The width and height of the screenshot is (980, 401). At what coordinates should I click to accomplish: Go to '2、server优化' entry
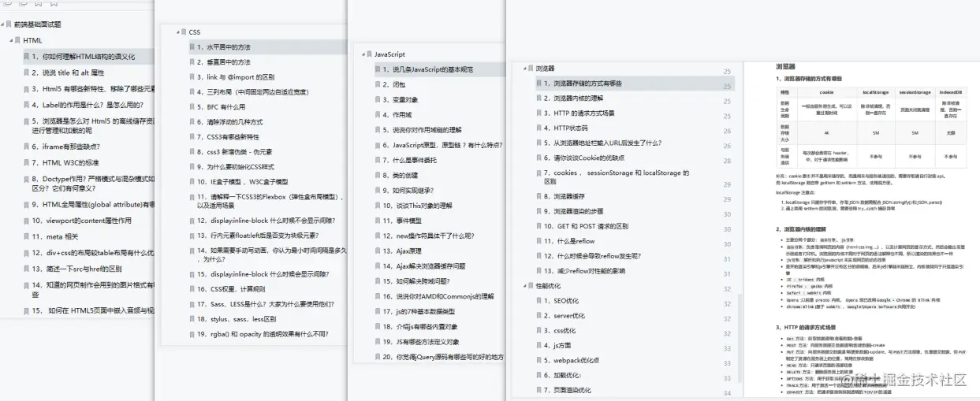click(564, 316)
